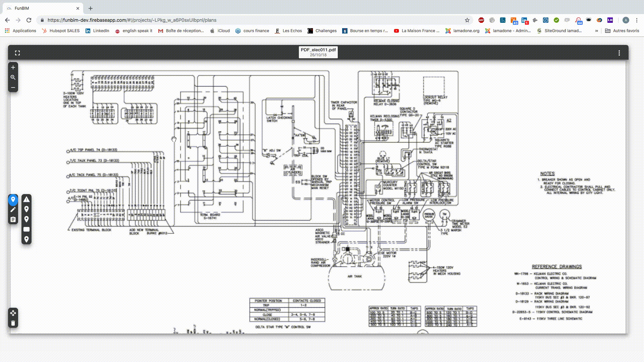Click the zoom in plus button
The width and height of the screenshot is (644, 362).
[13, 67]
